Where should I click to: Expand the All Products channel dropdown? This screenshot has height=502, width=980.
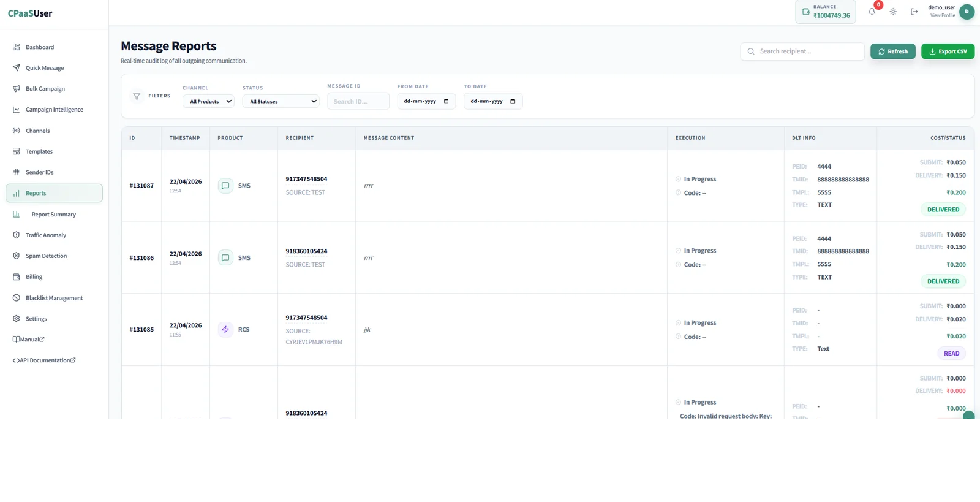point(208,102)
